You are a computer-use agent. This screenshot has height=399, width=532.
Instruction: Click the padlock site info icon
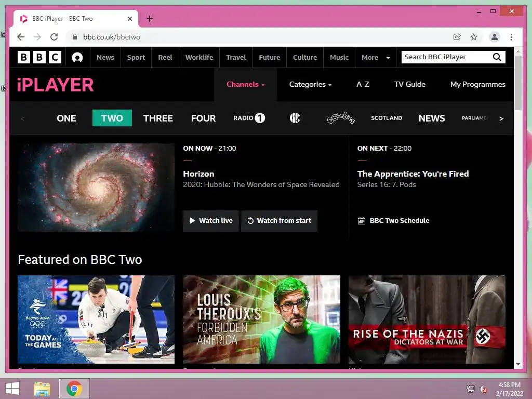coord(75,37)
